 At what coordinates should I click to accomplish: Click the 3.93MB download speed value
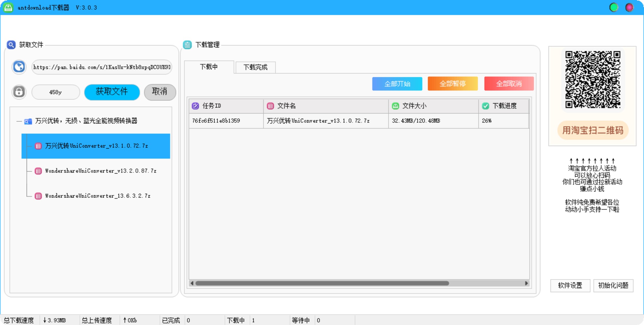pos(54,320)
